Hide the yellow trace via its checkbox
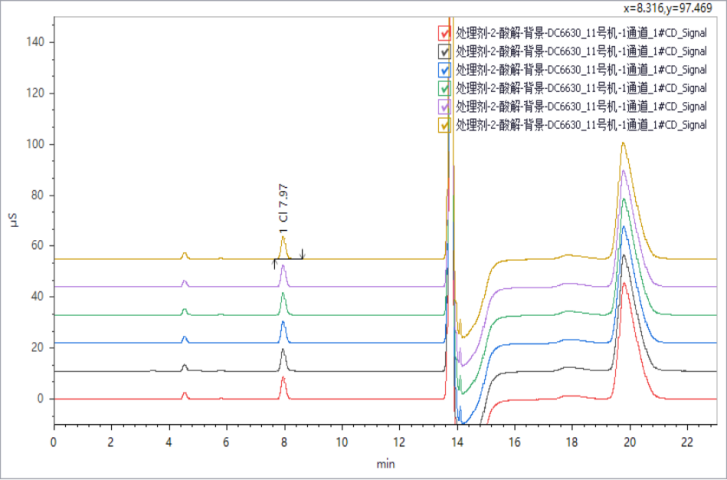This screenshot has height=480, width=727. (x=445, y=125)
